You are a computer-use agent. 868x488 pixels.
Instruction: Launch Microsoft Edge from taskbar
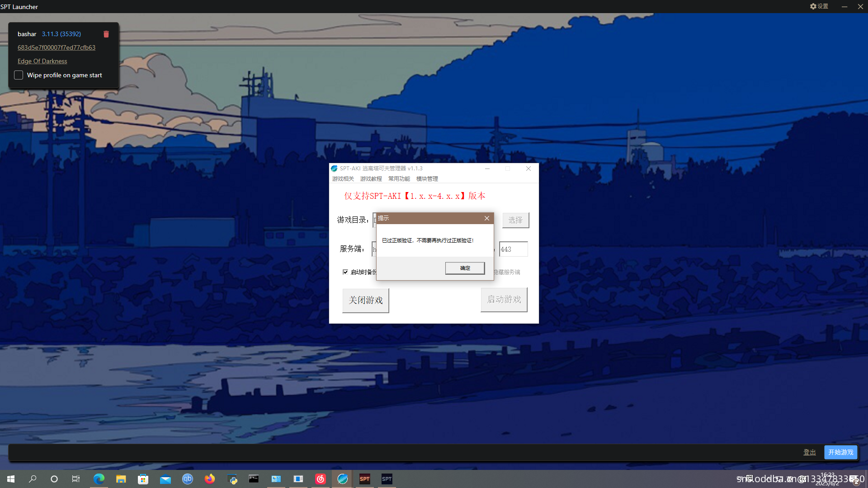[99, 479]
